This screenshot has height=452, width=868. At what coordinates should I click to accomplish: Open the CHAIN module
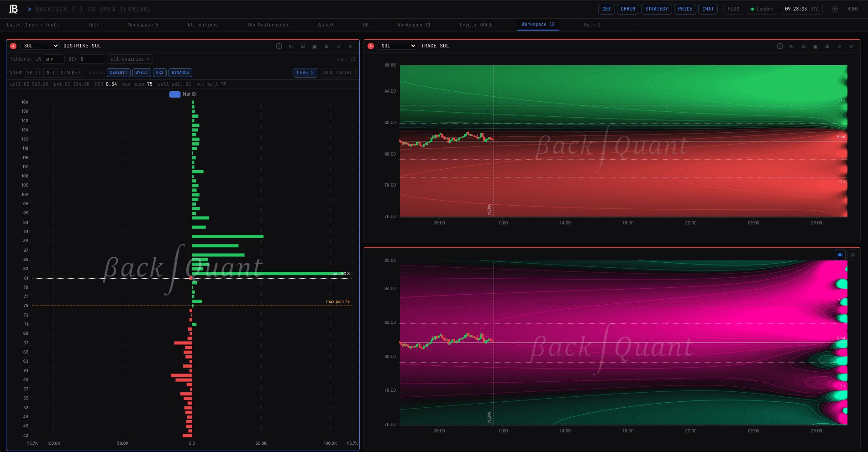(628, 9)
